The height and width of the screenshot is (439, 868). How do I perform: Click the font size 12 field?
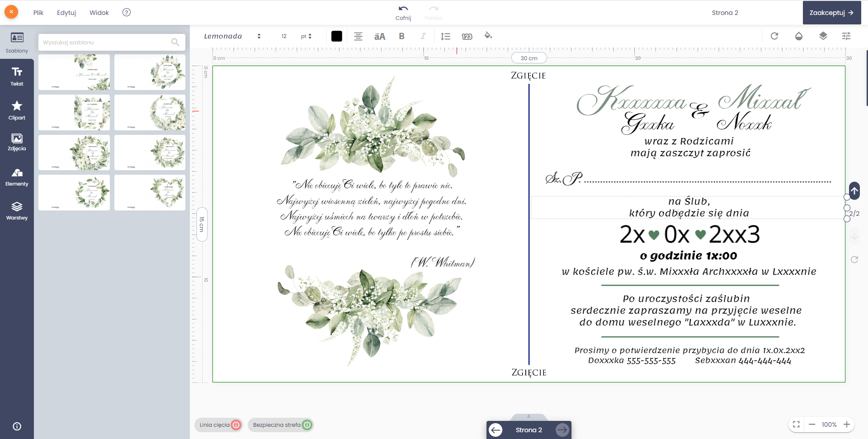tap(284, 36)
